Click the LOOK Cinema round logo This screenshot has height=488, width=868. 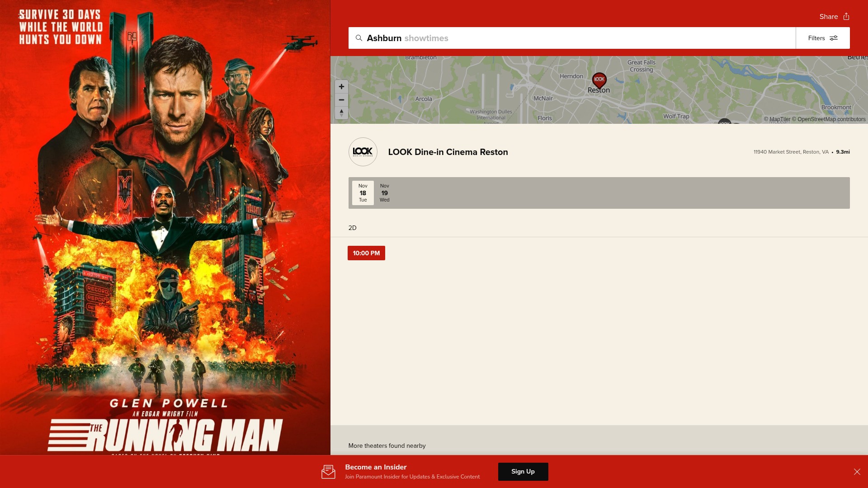coord(363,152)
